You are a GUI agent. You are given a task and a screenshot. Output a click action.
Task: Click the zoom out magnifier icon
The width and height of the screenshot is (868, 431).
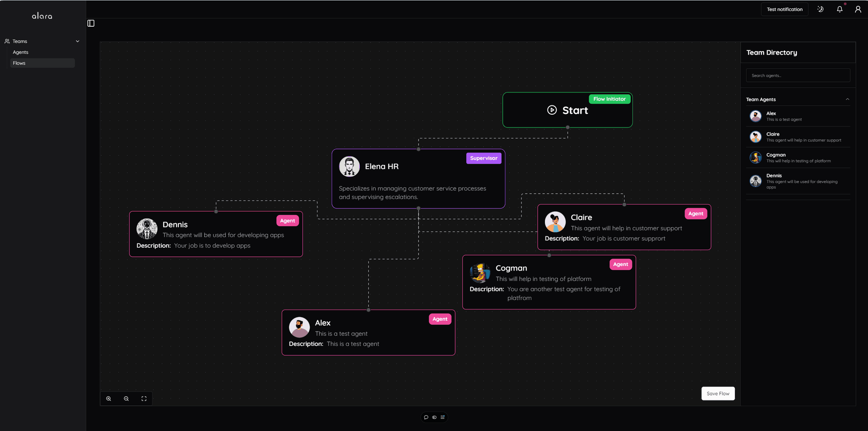pyautogui.click(x=126, y=399)
